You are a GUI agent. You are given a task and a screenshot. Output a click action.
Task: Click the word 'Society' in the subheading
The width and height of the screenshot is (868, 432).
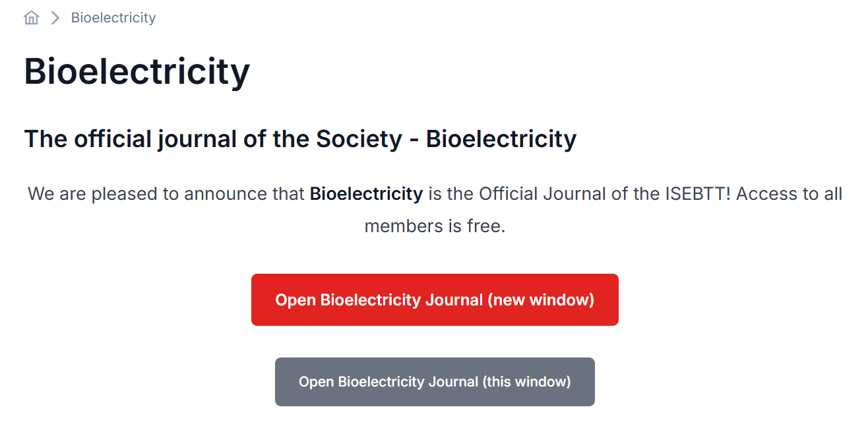tap(359, 139)
